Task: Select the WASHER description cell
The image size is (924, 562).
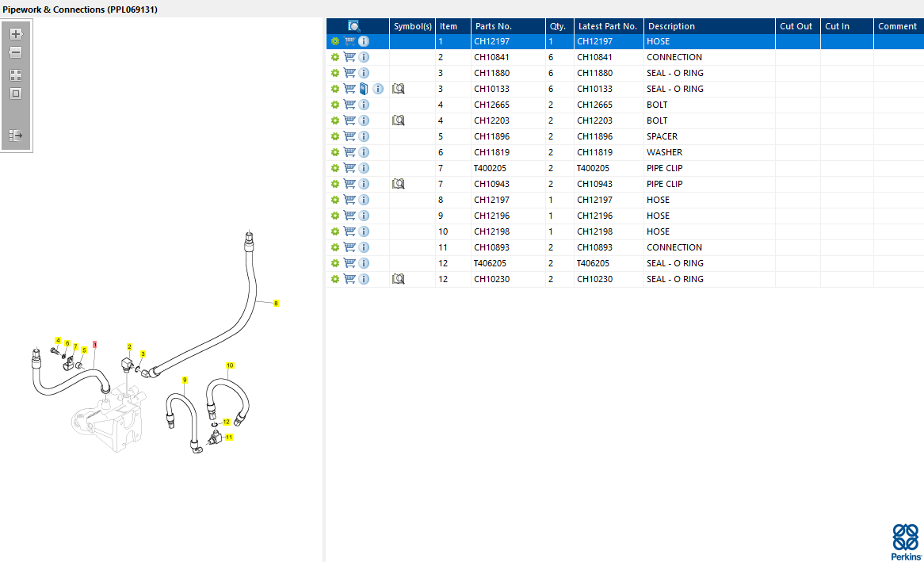Action: 709,152
